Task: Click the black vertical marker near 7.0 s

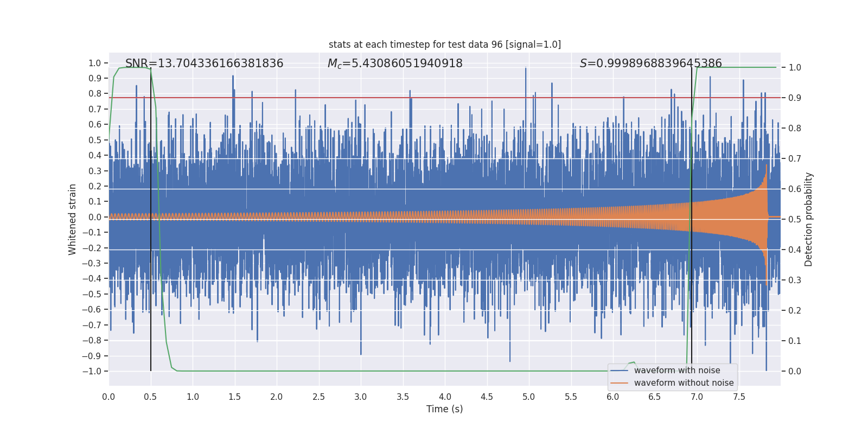Action: pos(692,219)
